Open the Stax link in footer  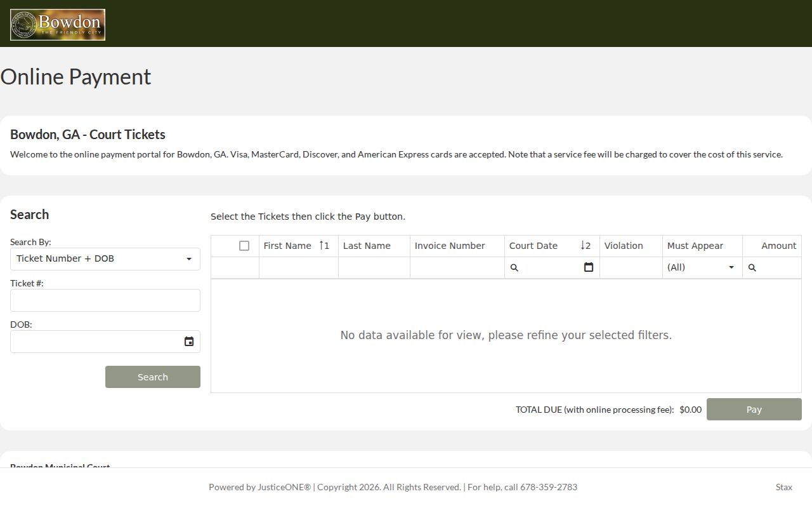click(x=784, y=487)
